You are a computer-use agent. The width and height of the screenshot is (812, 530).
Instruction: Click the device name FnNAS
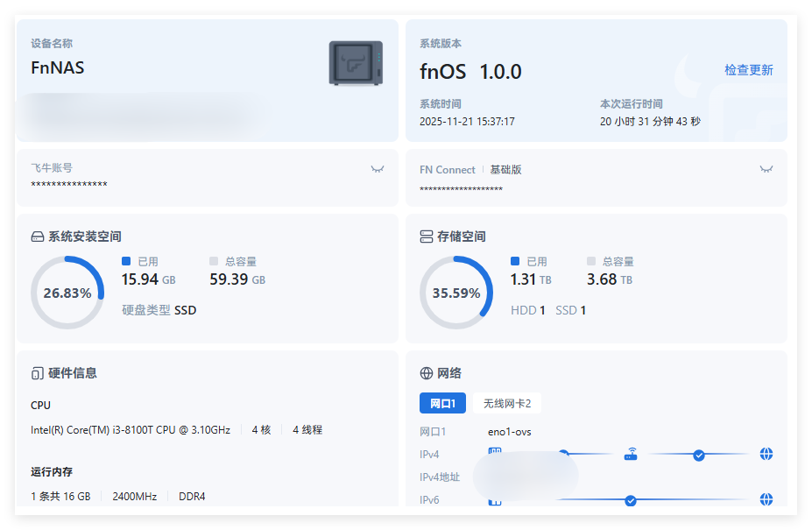[x=58, y=67]
